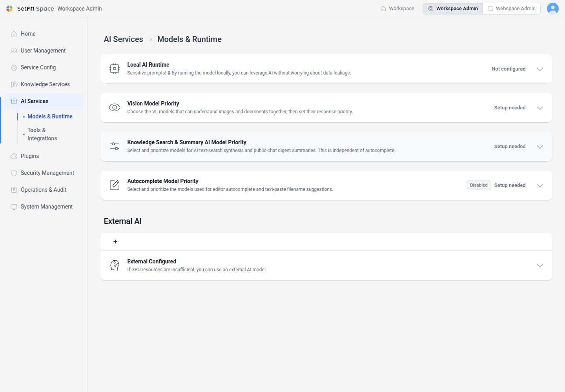This screenshot has height=392, width=565.
Task: Click the AI Services sidebar icon
Action: [14, 101]
